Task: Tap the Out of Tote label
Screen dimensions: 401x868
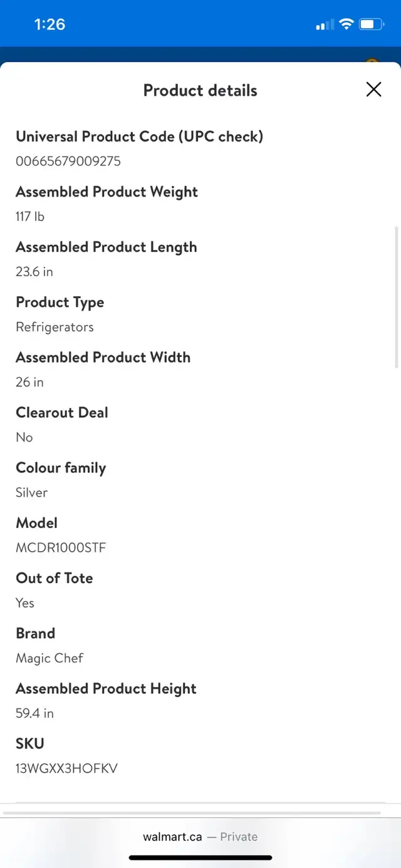Action: 55,577
